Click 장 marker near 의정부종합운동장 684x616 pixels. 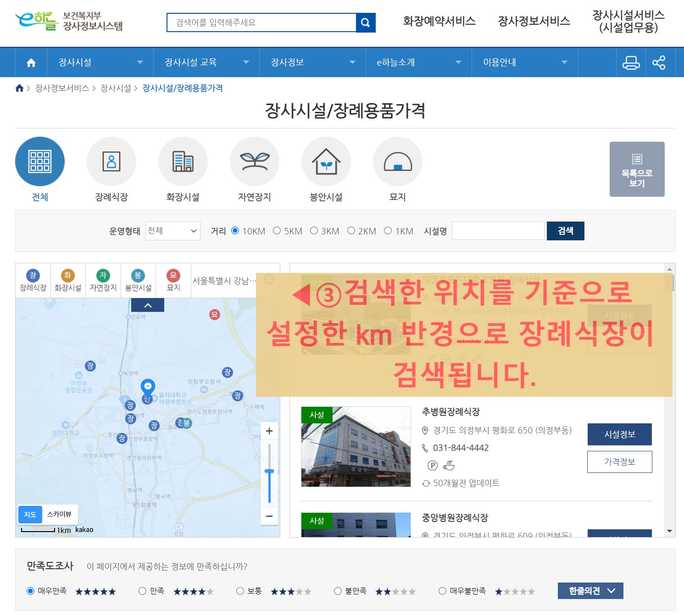click(x=90, y=366)
